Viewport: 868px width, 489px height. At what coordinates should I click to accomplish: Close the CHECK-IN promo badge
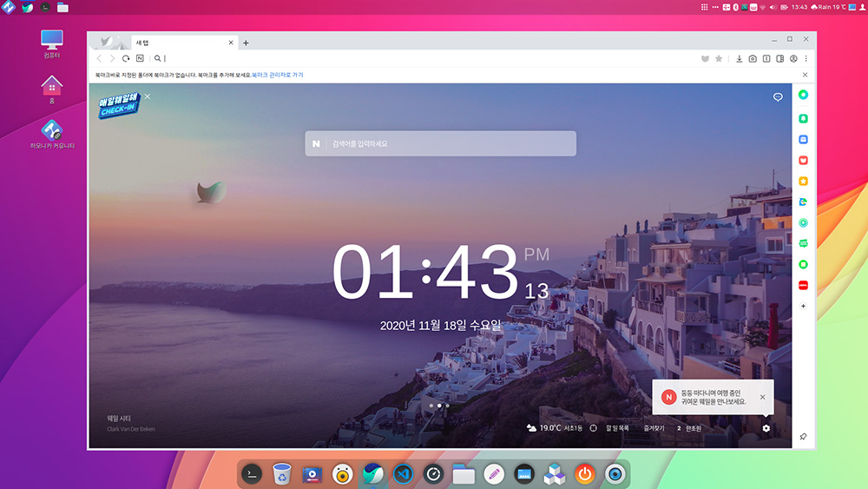click(148, 96)
